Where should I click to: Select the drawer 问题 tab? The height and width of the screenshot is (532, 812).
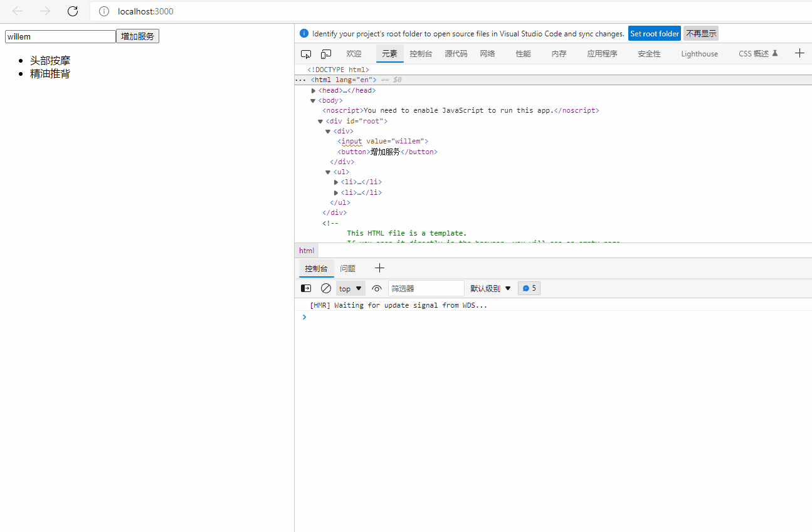[348, 268]
